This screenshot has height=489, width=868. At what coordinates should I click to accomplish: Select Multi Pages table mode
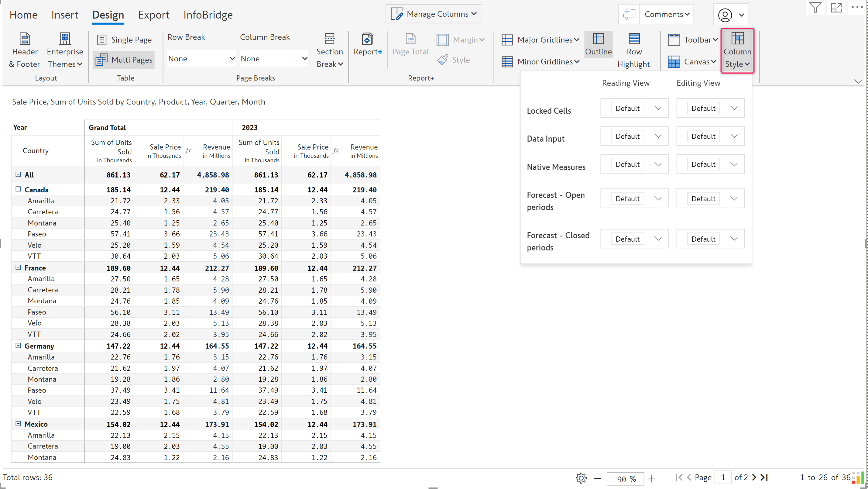(x=124, y=60)
